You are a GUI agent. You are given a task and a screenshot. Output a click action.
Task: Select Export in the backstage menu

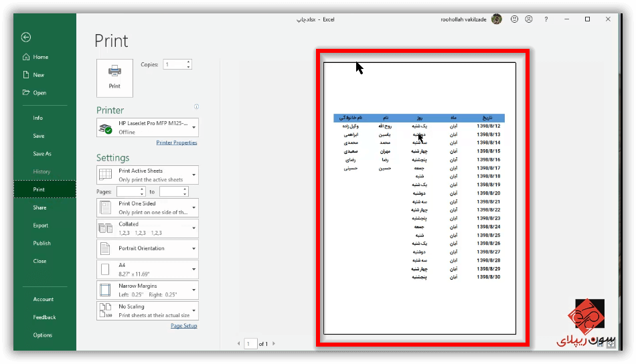click(41, 225)
